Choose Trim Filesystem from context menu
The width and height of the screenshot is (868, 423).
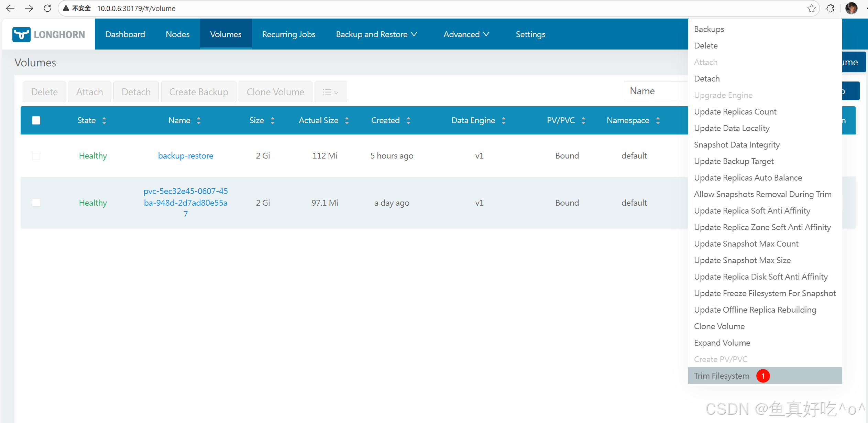(722, 376)
